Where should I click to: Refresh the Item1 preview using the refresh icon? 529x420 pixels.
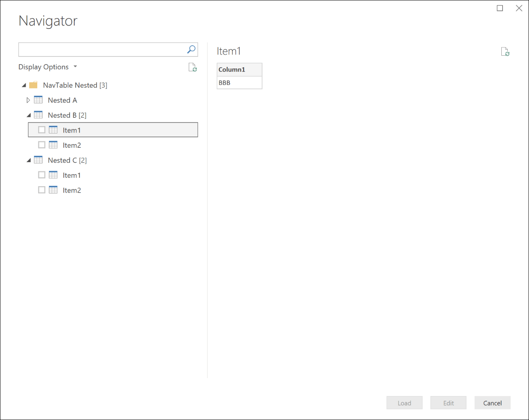[505, 51]
